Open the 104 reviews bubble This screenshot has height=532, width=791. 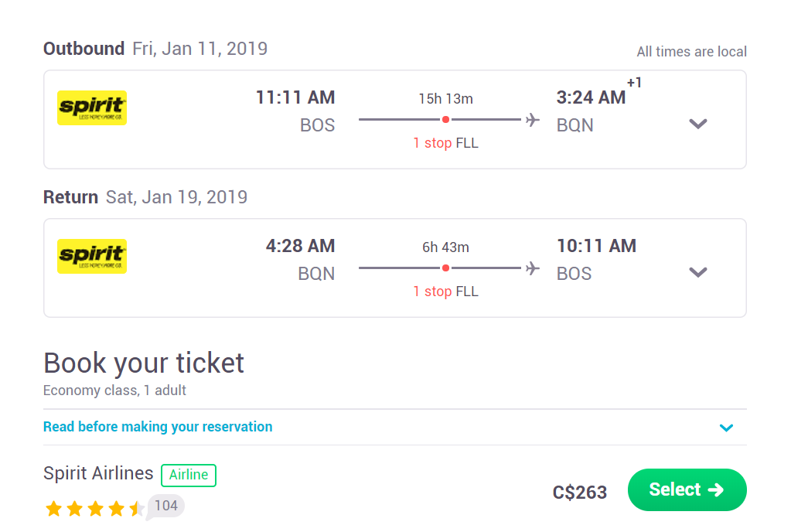(x=165, y=506)
